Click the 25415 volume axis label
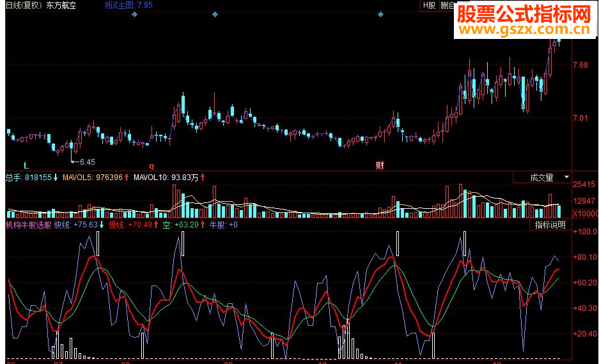The width and height of the screenshot is (599, 364). click(x=584, y=185)
